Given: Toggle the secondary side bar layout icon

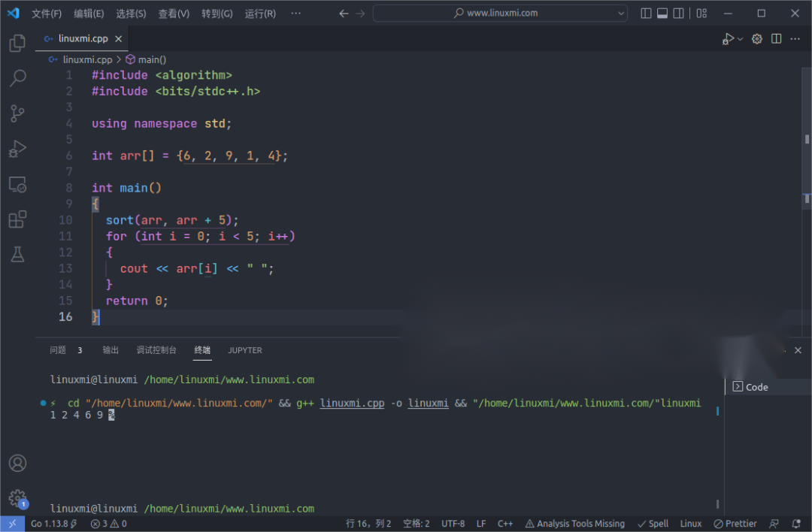Looking at the screenshot, I should point(678,14).
